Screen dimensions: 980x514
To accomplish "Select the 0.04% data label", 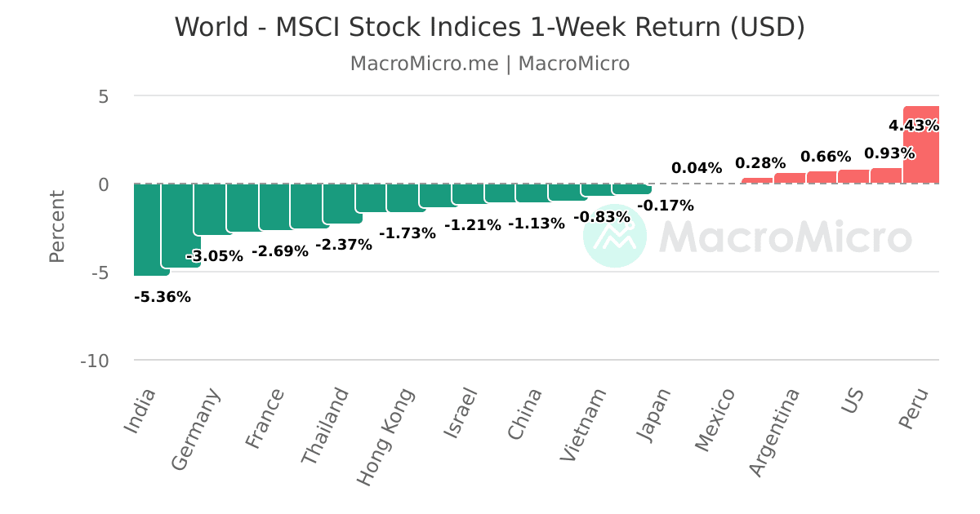I will [697, 168].
